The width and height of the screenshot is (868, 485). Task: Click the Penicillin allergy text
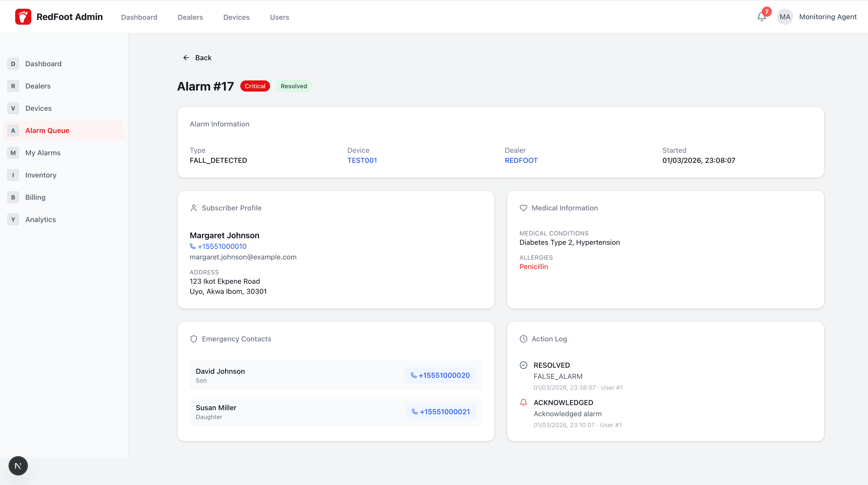(x=534, y=267)
